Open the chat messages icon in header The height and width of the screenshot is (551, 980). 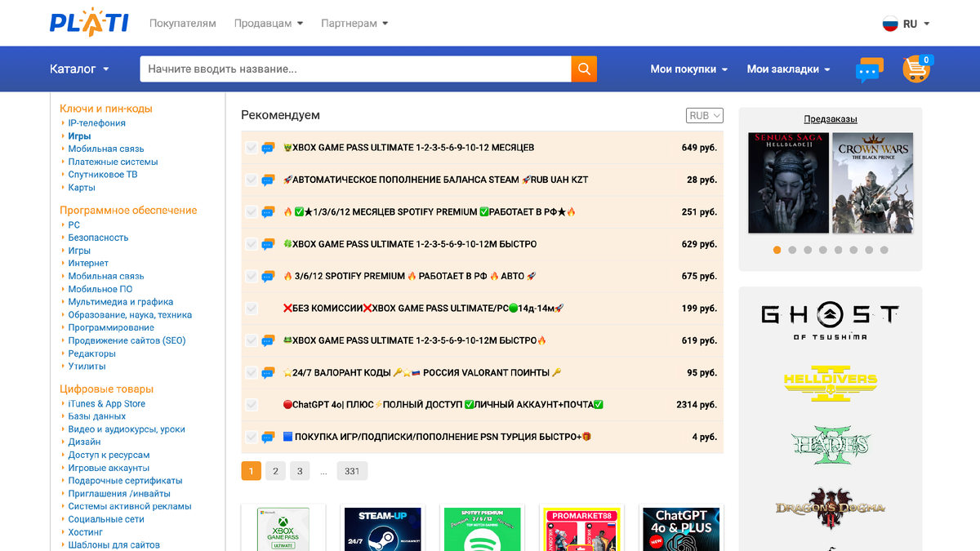click(869, 70)
